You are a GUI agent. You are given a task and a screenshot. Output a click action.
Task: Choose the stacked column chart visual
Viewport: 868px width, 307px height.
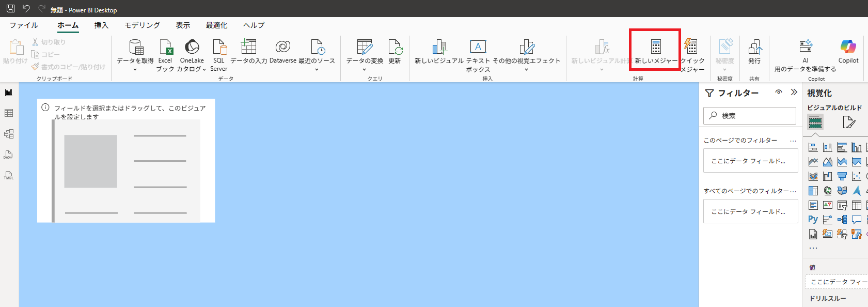[828, 147]
